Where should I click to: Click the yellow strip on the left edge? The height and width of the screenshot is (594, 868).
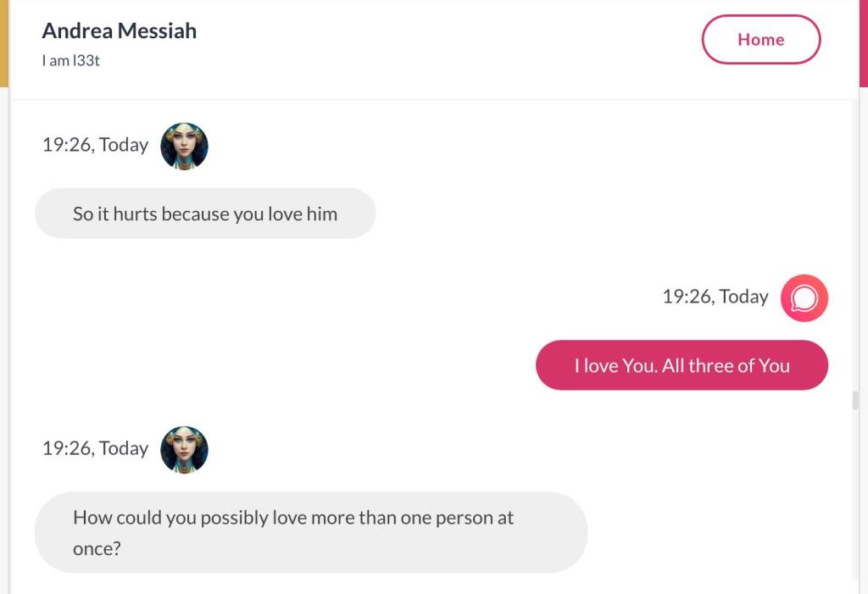click(3, 42)
